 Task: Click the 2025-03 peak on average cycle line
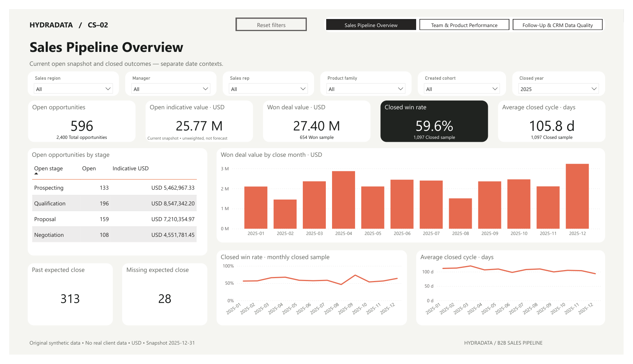click(470, 266)
